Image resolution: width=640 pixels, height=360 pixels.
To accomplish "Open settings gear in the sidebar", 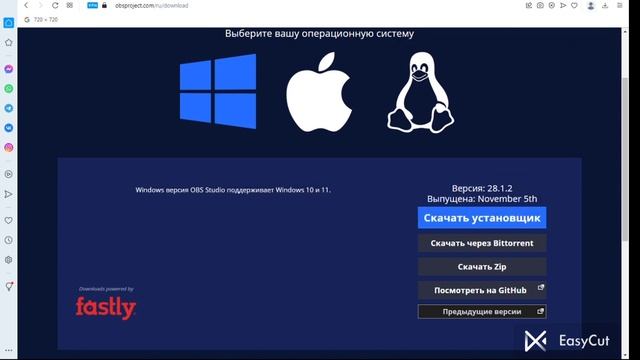I will point(9,260).
